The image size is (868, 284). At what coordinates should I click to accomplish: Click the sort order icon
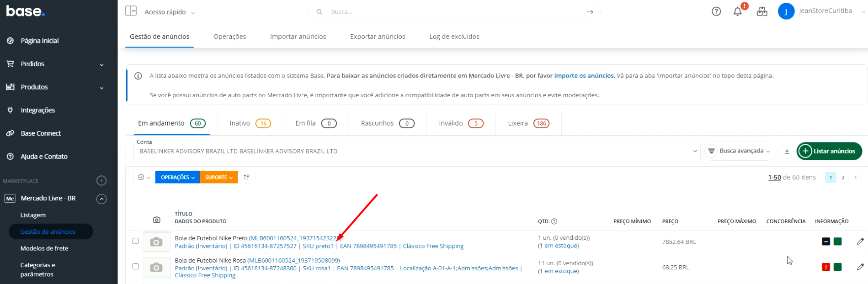point(246,177)
